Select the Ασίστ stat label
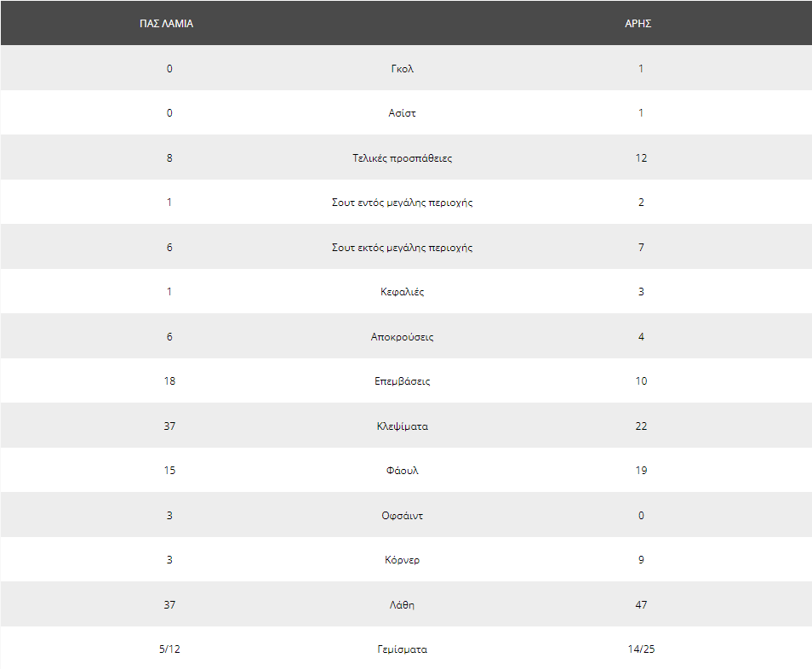This screenshot has width=812, height=669. point(403,113)
